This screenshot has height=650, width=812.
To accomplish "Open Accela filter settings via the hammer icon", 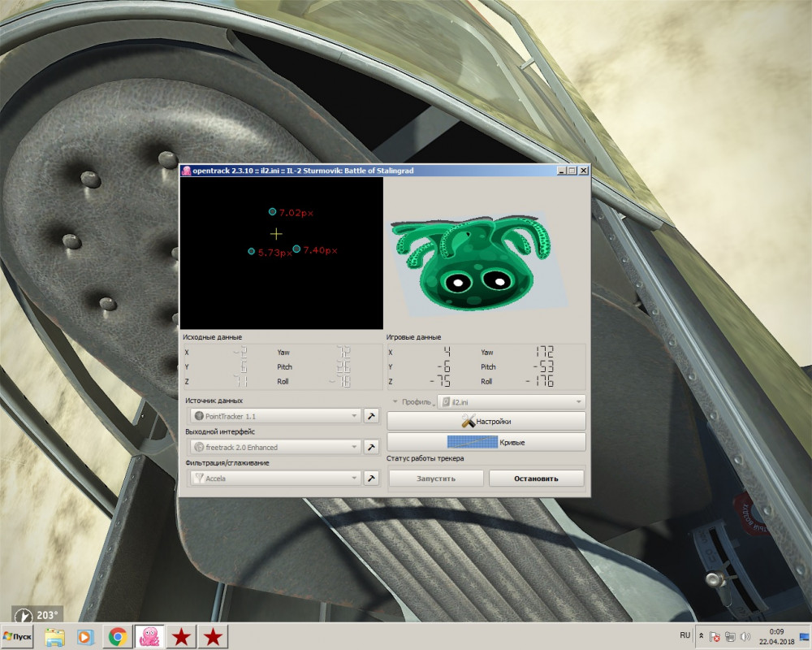I will click(x=371, y=479).
